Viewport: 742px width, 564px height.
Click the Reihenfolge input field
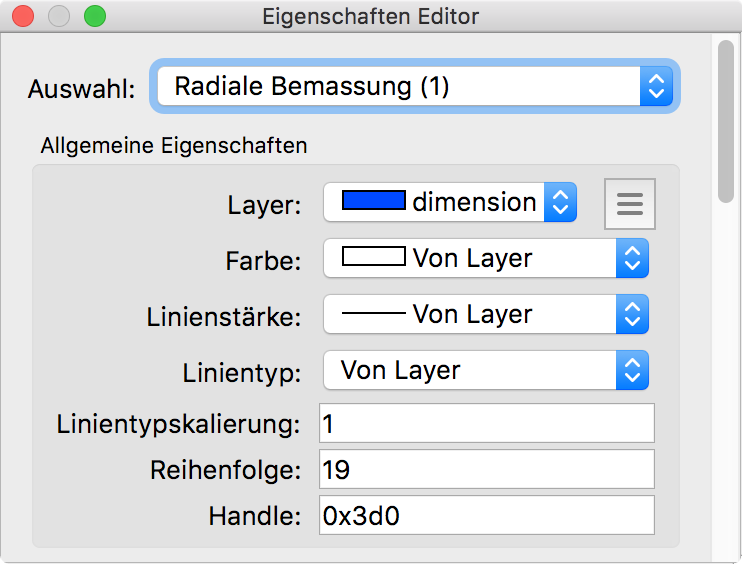[x=486, y=469]
